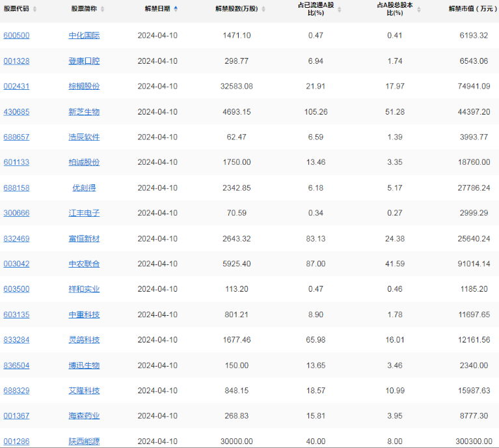Open 优刻得 stock page

click(x=84, y=188)
